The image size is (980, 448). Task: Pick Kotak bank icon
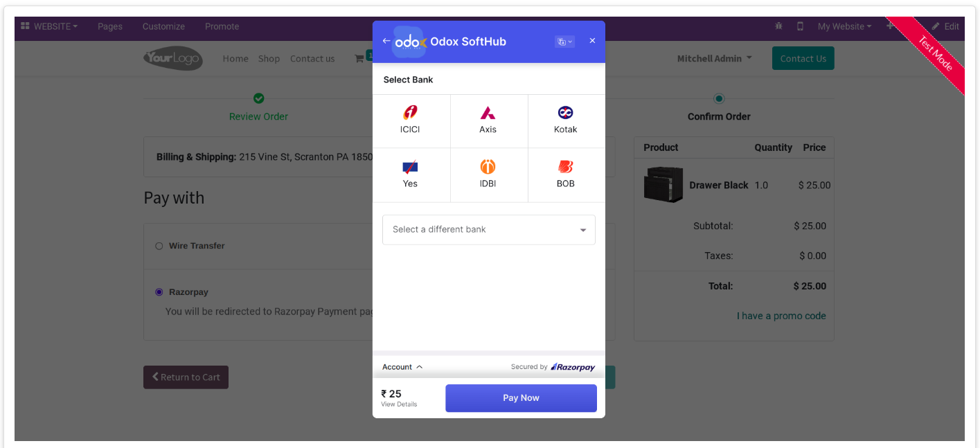[x=565, y=112]
